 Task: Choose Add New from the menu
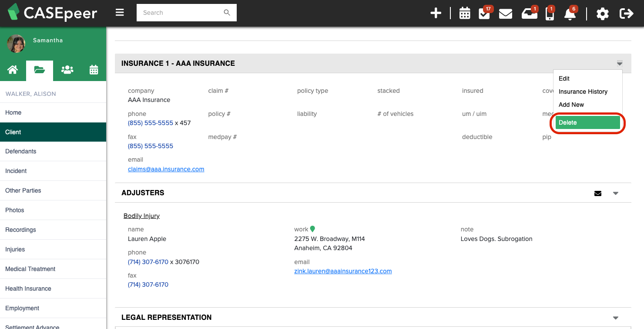coord(571,105)
